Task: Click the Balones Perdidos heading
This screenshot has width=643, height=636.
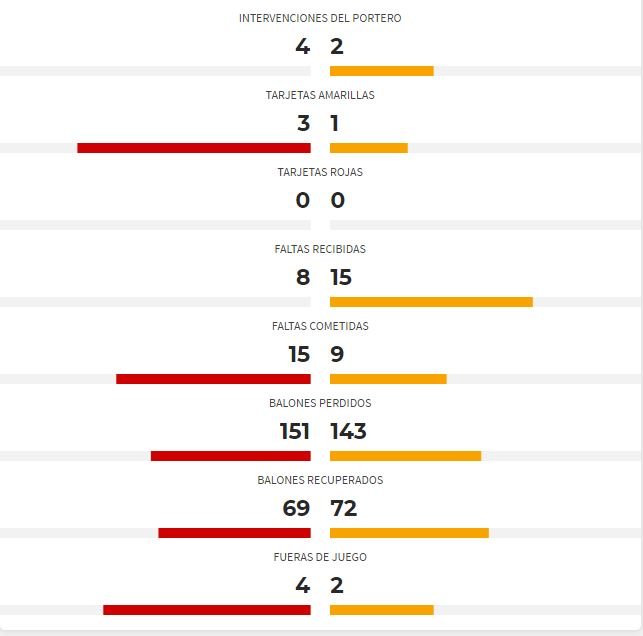Action: point(320,403)
